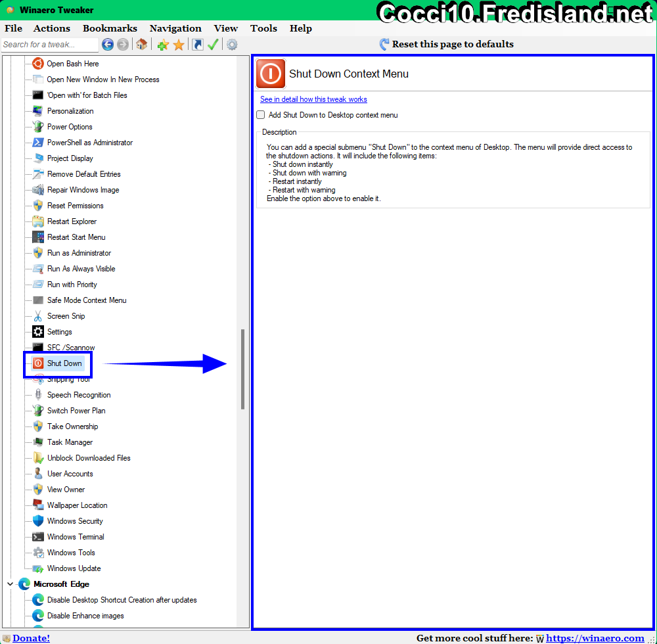
Task: Open the File menu
Action: [13, 28]
